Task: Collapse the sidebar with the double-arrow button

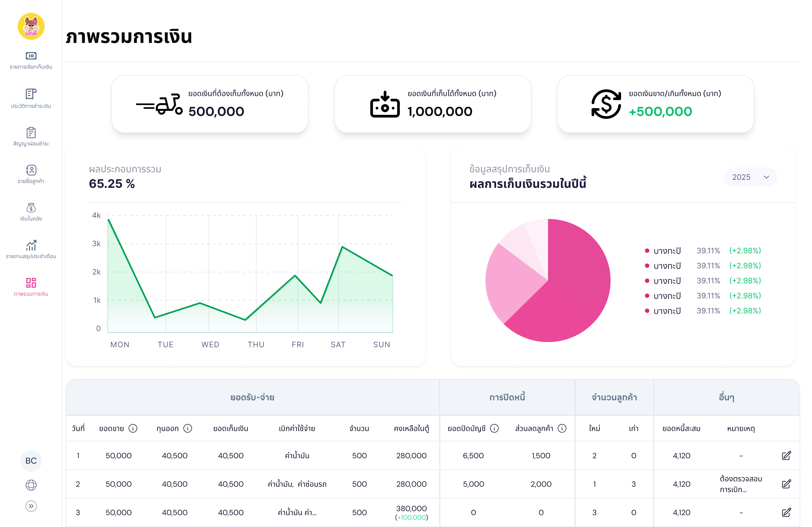Action: click(31, 506)
